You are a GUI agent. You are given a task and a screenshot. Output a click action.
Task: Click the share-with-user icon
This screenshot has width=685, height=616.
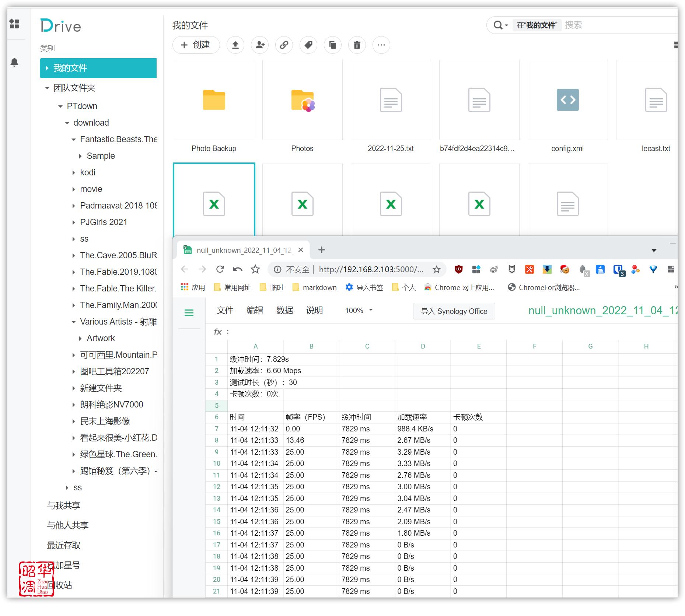pos(260,45)
